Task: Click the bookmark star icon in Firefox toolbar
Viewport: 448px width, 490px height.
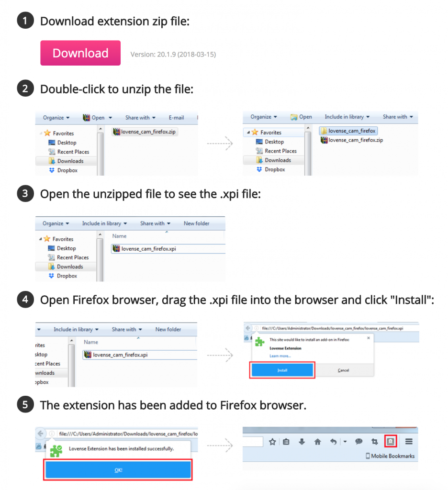Action: 272,442
